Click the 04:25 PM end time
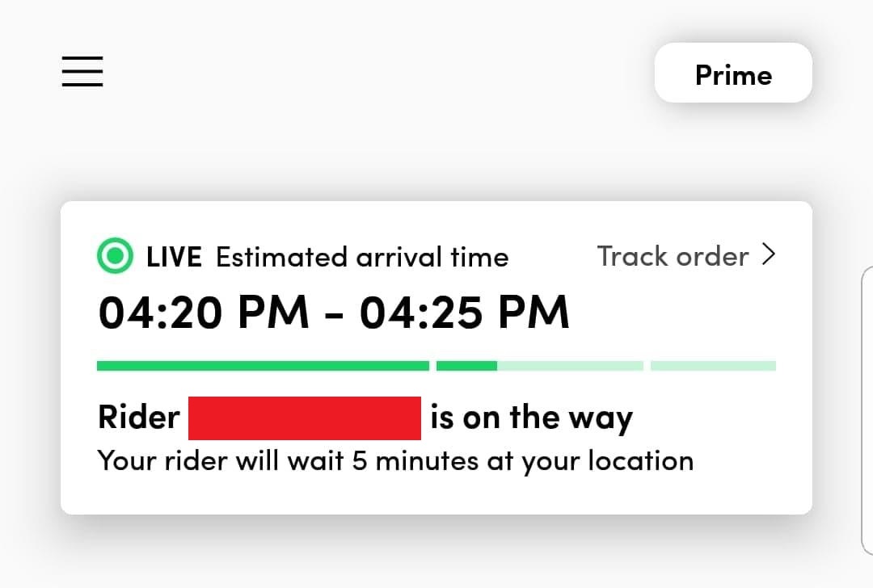The height and width of the screenshot is (588, 873). [465, 312]
